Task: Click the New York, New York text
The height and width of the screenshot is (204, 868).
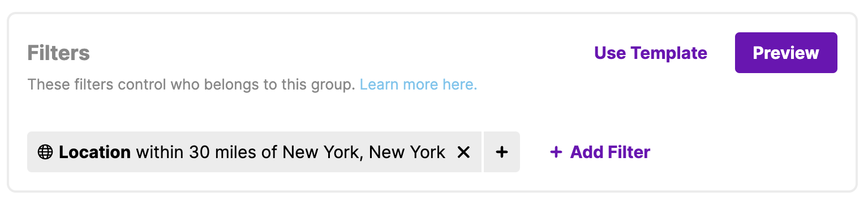Action: (x=364, y=152)
